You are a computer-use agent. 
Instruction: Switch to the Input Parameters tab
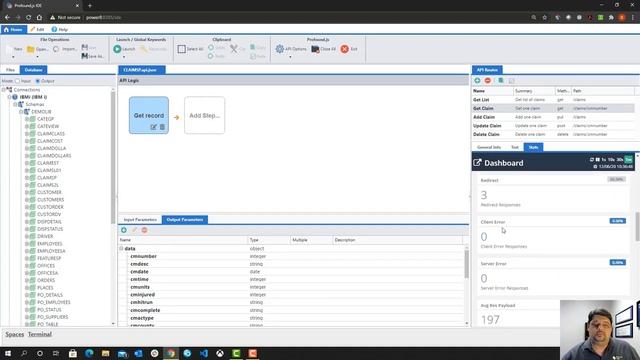[140, 220]
